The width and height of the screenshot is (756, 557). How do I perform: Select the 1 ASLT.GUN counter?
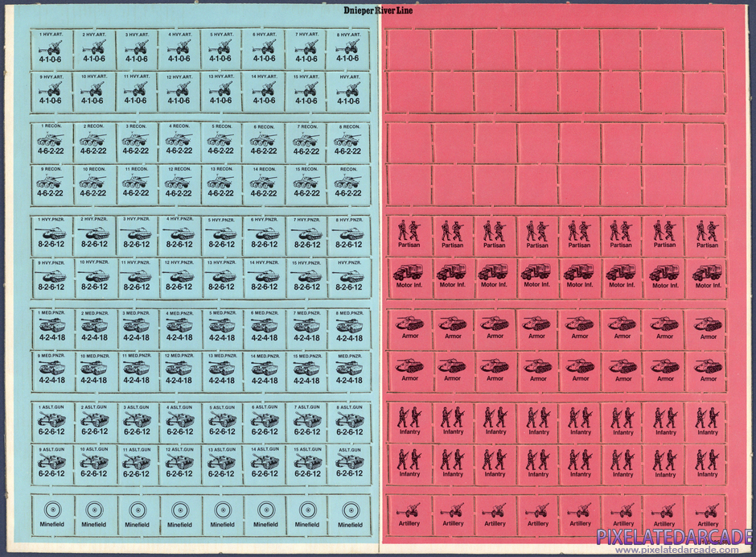[x=51, y=422]
